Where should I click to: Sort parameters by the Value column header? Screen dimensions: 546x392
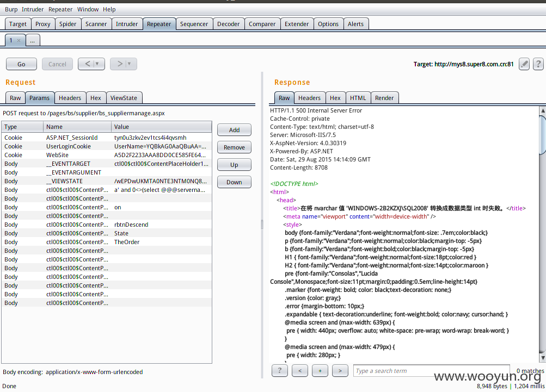tap(162, 127)
